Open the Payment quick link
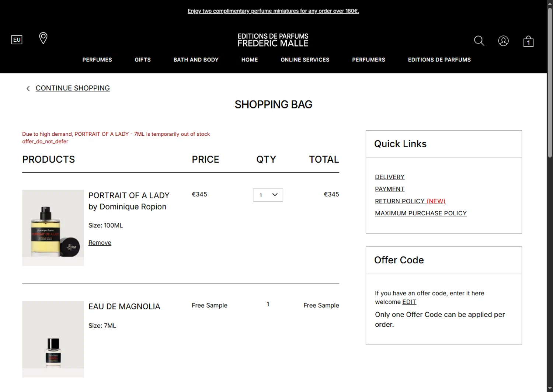Screen dimensions: 553x392 coord(390,189)
